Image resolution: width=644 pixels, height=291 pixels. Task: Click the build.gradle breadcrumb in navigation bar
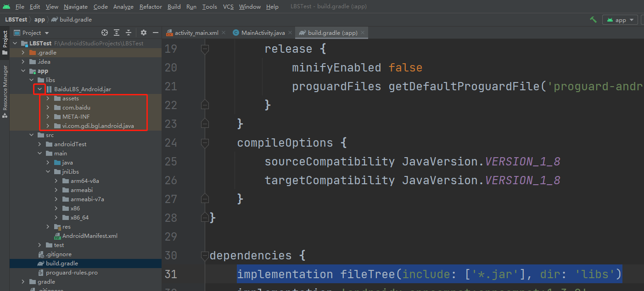click(72, 20)
